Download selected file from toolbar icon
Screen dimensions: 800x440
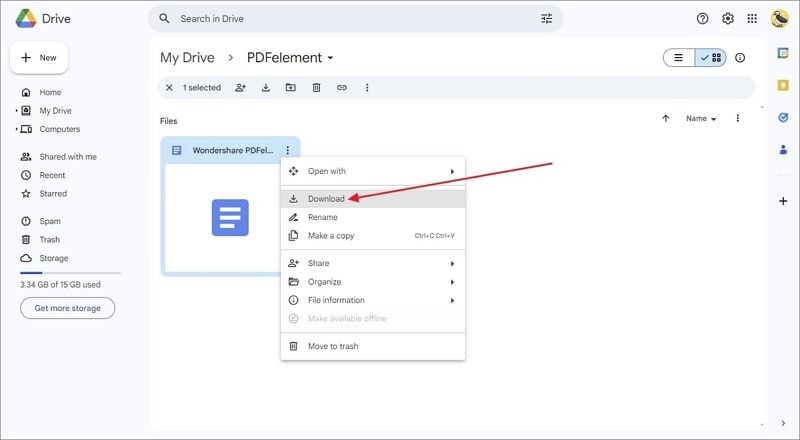(x=266, y=88)
